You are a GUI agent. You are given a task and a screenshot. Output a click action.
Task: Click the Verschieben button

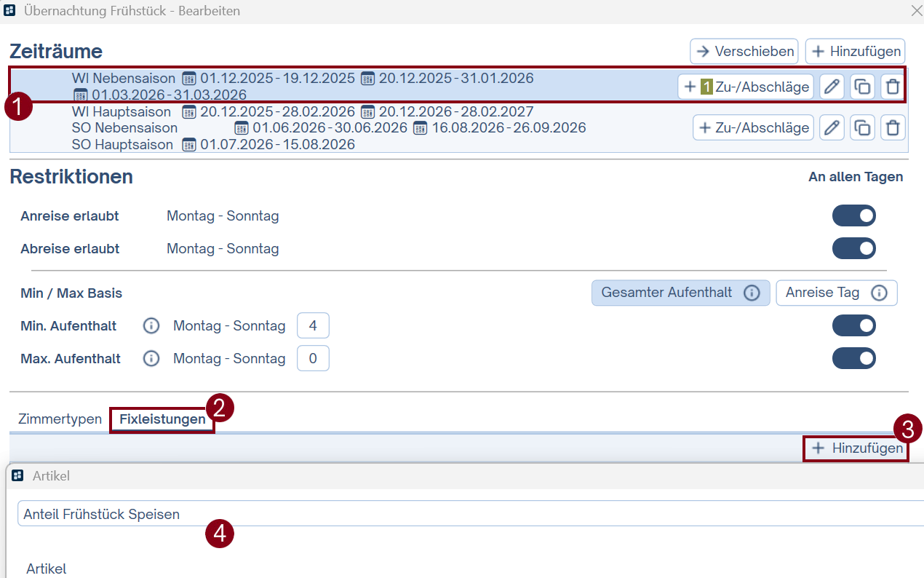(744, 52)
